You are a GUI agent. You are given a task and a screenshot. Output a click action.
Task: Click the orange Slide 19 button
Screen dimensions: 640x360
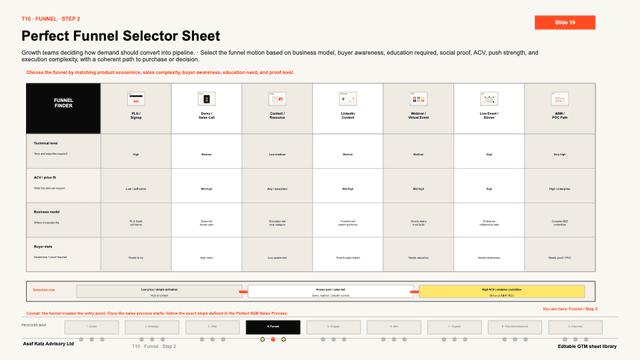coord(565,22)
